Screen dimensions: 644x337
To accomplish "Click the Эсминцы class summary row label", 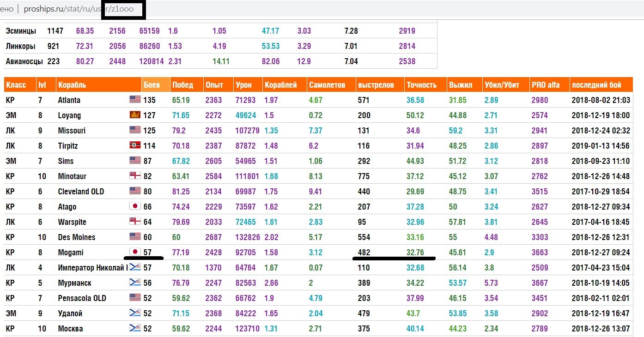I will pos(21,31).
